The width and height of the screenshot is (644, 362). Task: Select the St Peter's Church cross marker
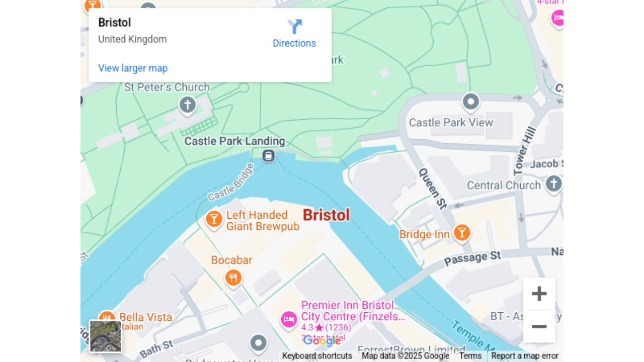pos(188,105)
